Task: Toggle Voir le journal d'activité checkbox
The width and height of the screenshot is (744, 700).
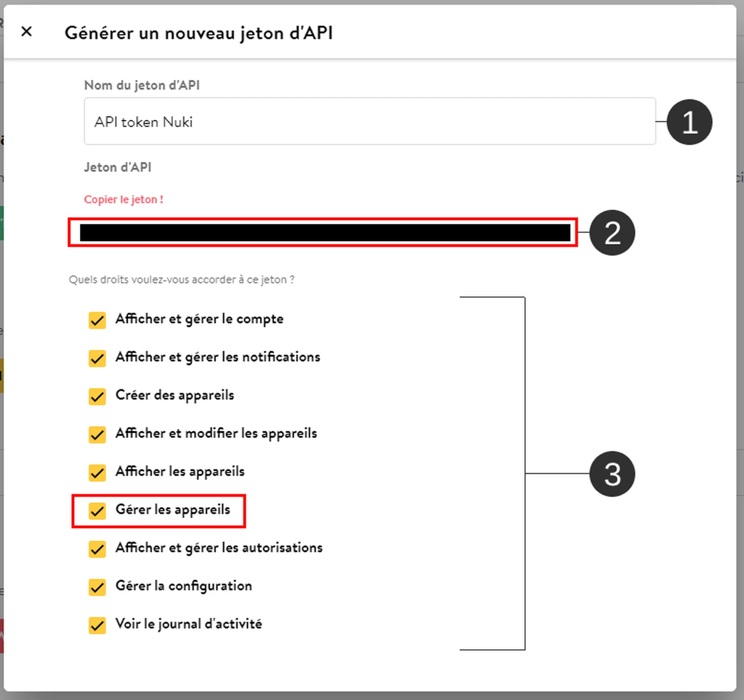Action: tap(97, 625)
